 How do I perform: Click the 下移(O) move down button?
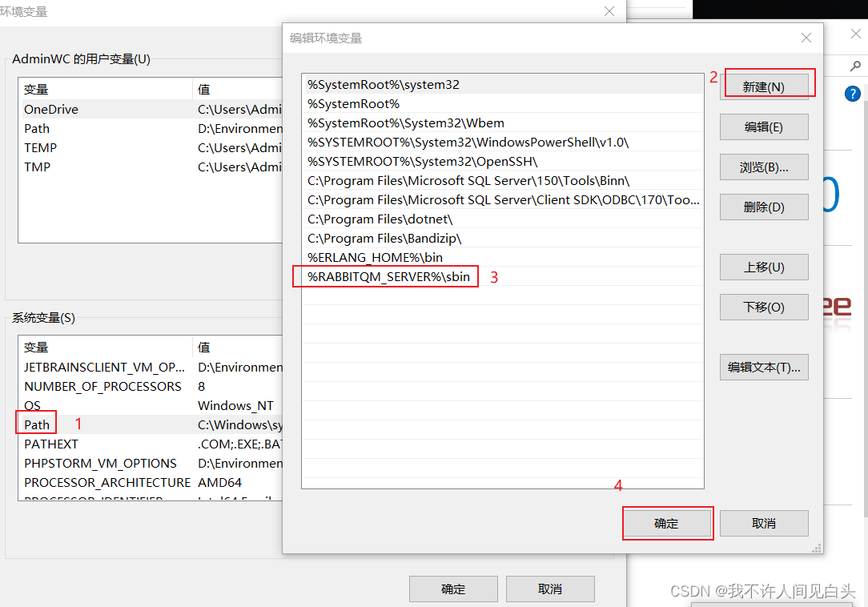[763, 307]
